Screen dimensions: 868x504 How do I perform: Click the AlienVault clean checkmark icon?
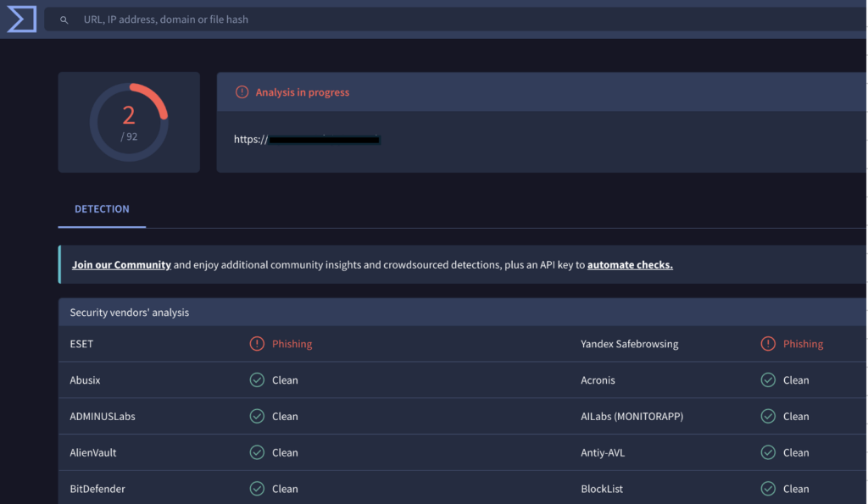point(257,452)
